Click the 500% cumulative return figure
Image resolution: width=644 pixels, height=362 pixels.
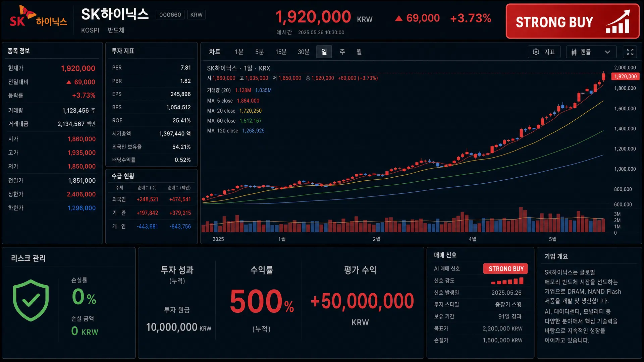point(262,301)
